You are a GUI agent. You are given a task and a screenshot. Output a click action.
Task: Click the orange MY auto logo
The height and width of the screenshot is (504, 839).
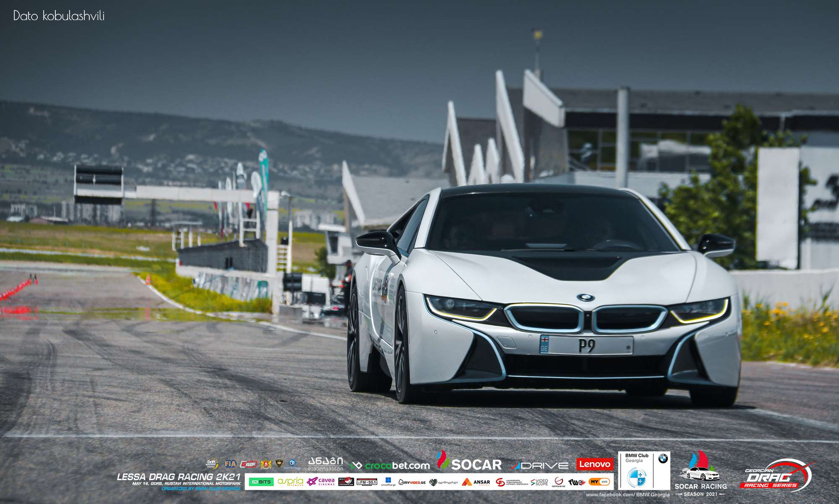[x=599, y=482]
